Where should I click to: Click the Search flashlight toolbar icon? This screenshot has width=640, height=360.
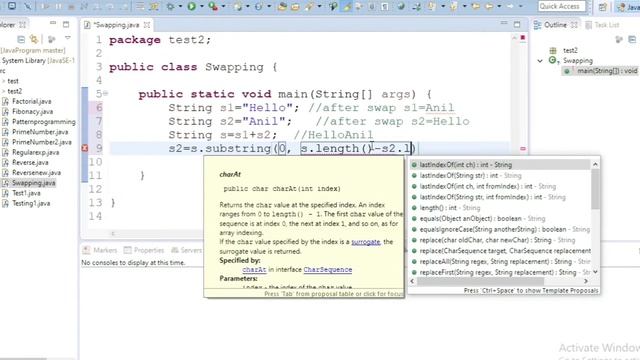309,6
